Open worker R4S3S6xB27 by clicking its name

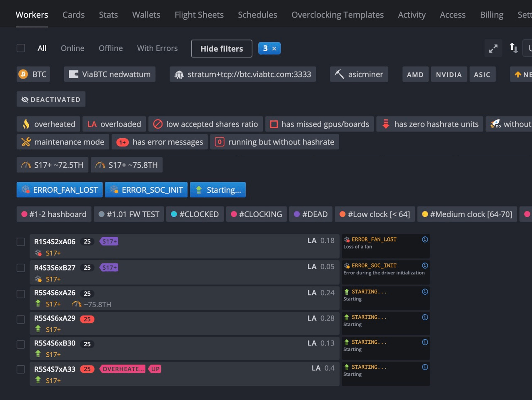click(x=55, y=268)
